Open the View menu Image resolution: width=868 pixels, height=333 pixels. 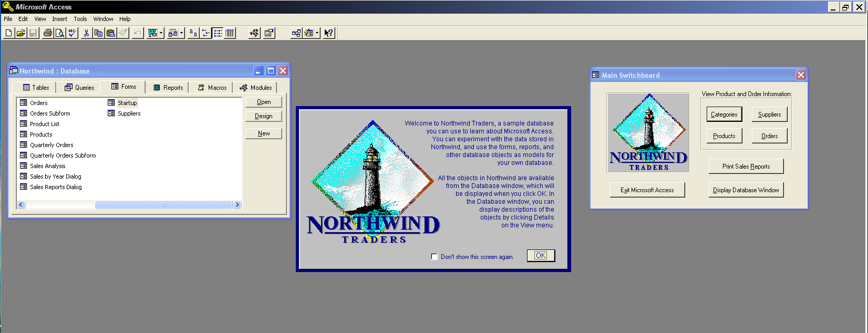[40, 19]
